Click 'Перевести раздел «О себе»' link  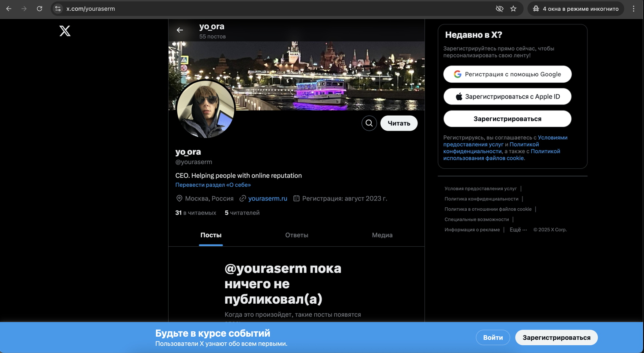(213, 185)
